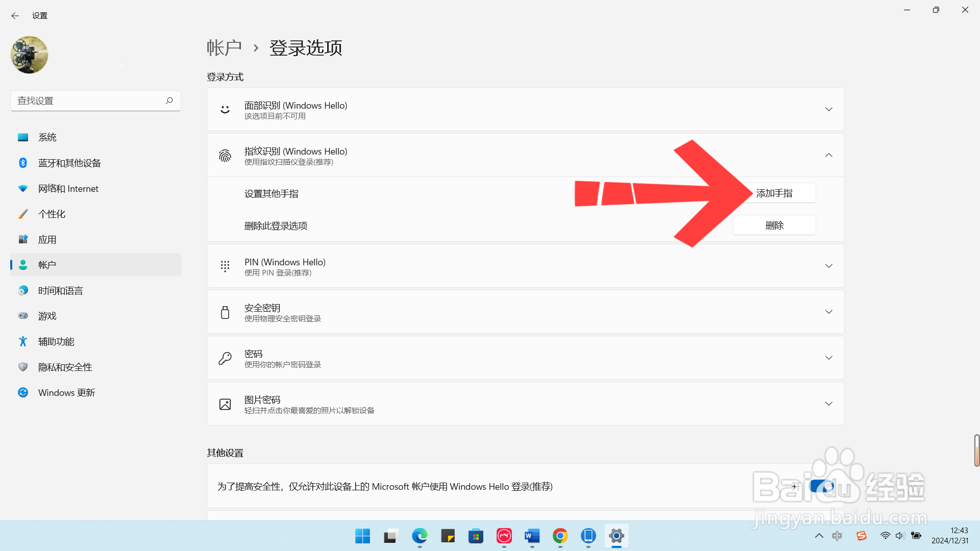Open 隐私和安全性 in sidebar
The width and height of the screenshot is (980, 551).
(95, 367)
